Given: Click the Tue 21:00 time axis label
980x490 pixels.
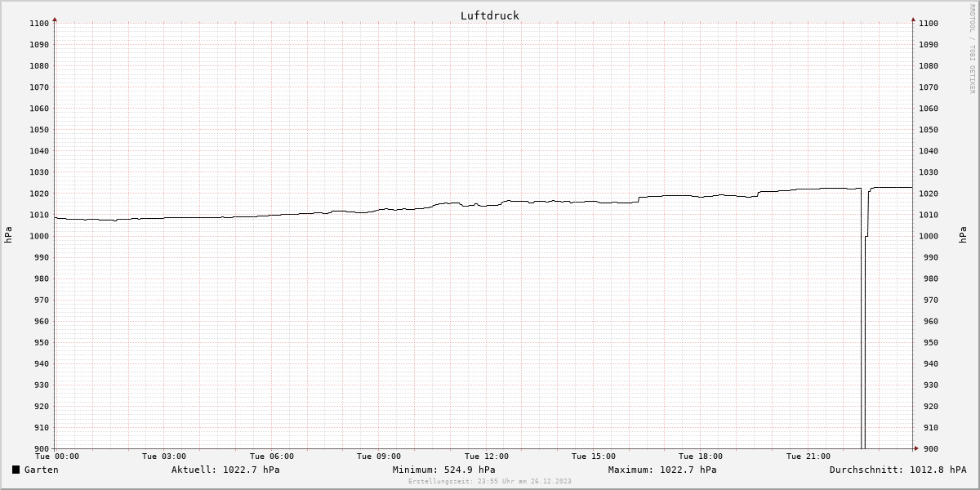Looking at the screenshot, I should coord(808,457).
